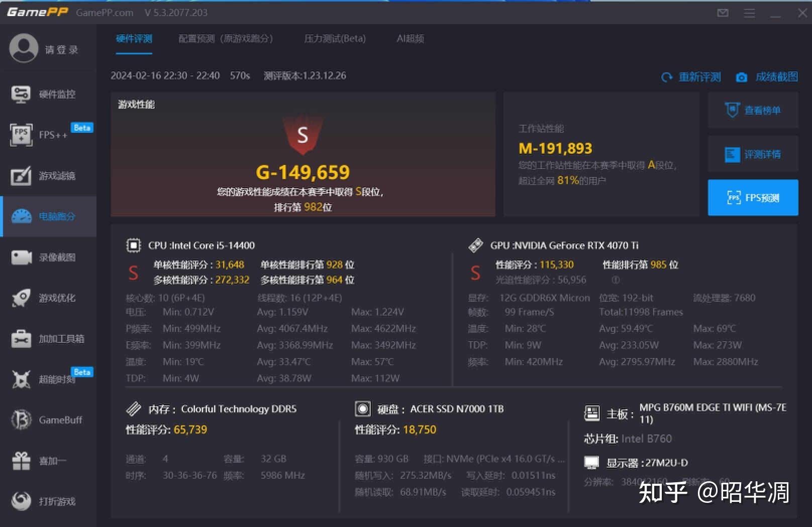This screenshot has height=527, width=812.
Task: Click the 排行第 982位 ranking text
Action: click(x=303, y=207)
